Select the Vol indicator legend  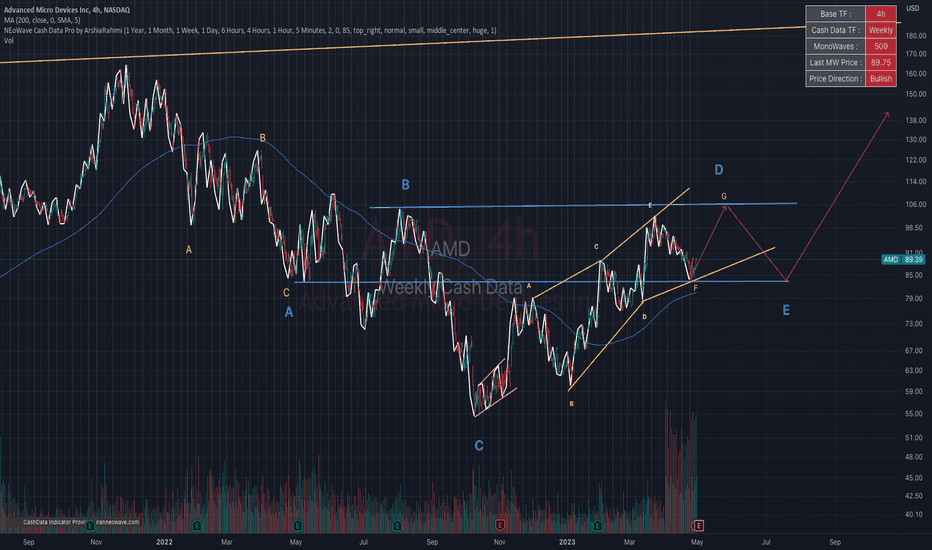click(x=8, y=40)
